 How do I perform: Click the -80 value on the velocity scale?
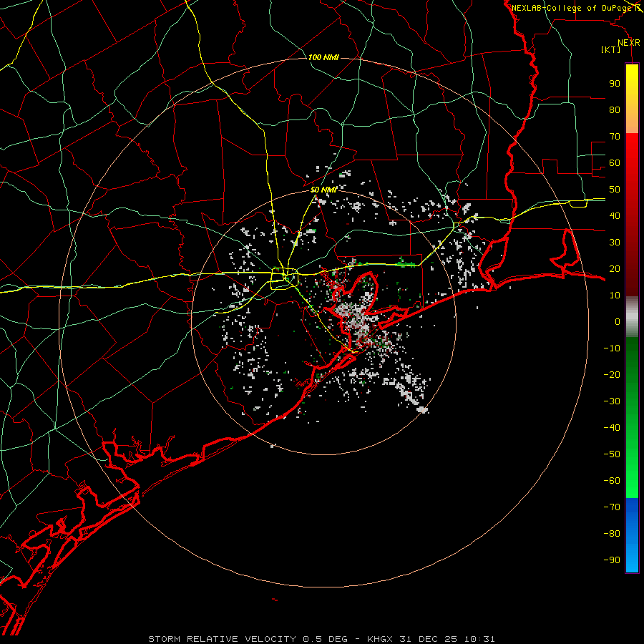(612, 534)
